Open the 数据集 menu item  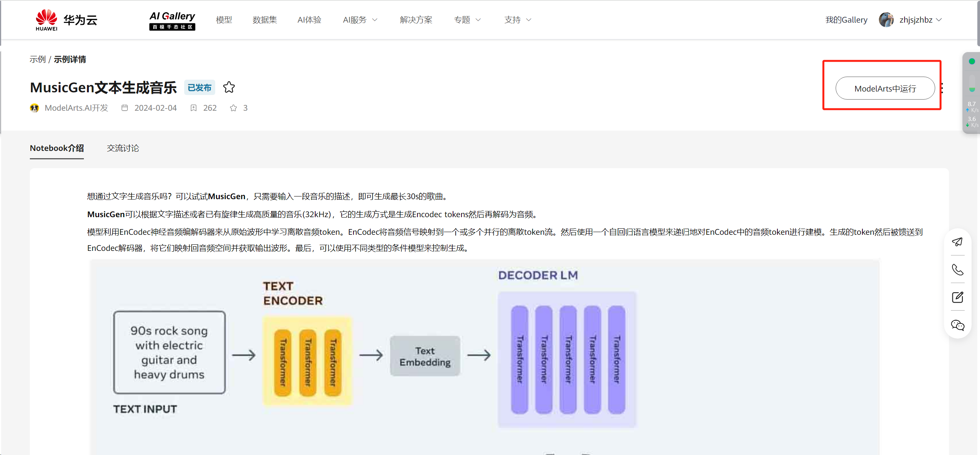pos(265,20)
